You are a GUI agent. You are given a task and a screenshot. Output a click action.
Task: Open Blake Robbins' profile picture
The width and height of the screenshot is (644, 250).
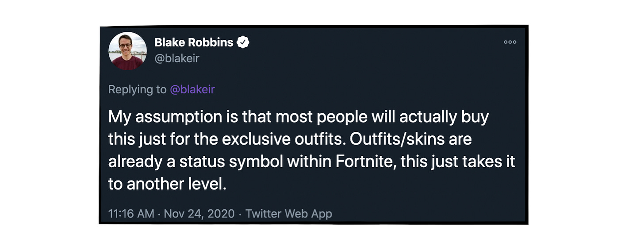[128, 51]
